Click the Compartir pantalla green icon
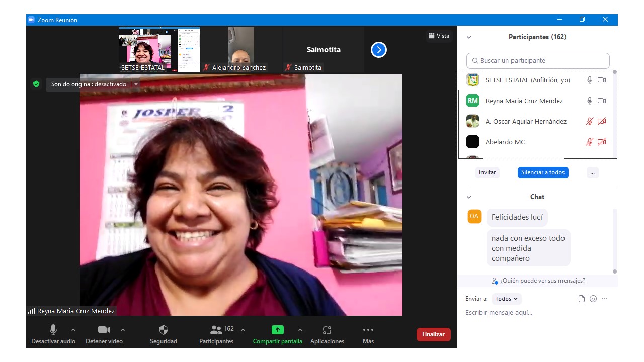Image resolution: width=644 pixels, height=362 pixels. (x=278, y=330)
